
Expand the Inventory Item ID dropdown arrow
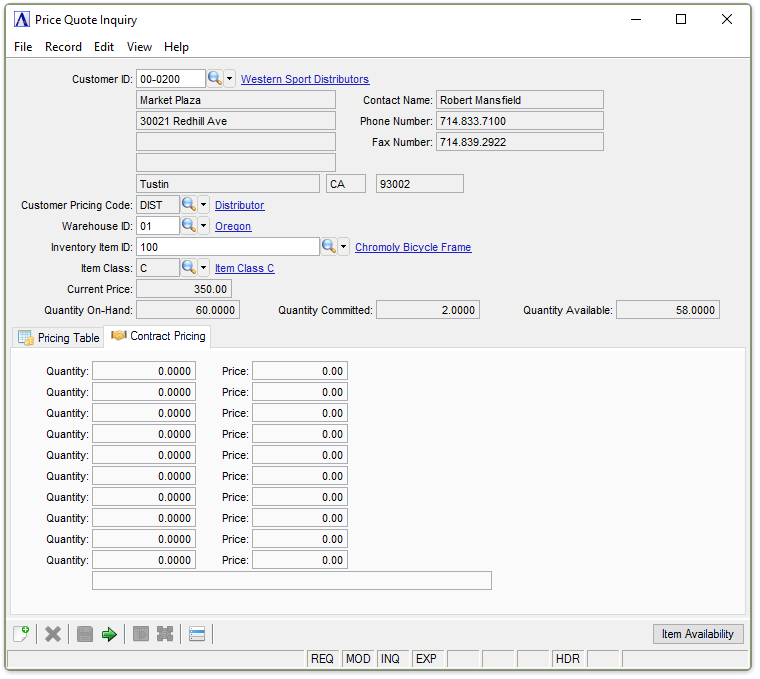pyautogui.click(x=343, y=247)
